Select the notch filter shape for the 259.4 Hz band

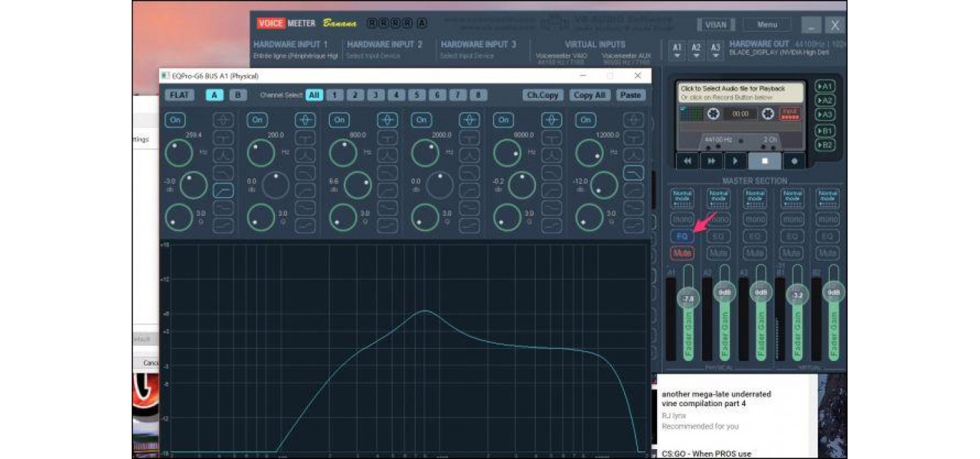[x=224, y=138]
